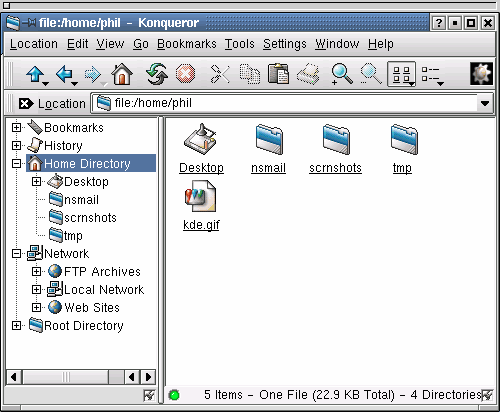Click the Back arrow toolbar icon
This screenshot has width=500, height=412.
coord(64,74)
